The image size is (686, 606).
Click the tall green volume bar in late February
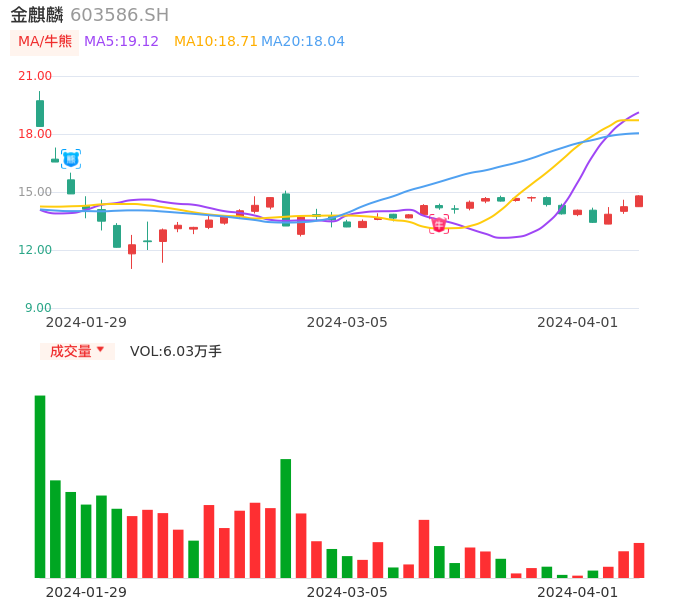(286, 518)
